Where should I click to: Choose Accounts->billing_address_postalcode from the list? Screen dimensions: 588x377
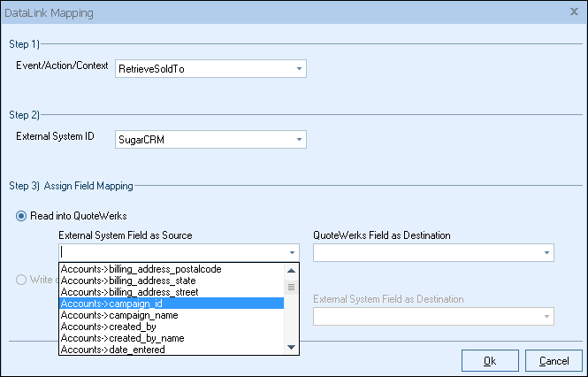141,269
